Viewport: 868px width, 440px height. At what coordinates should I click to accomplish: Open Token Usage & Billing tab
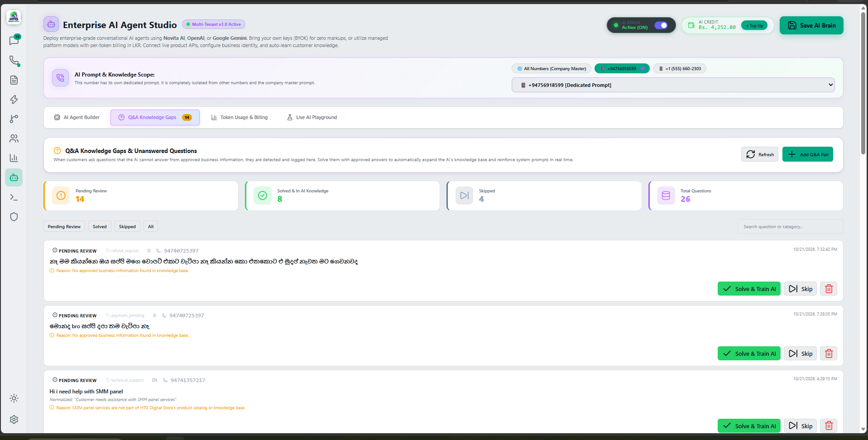[x=240, y=117]
